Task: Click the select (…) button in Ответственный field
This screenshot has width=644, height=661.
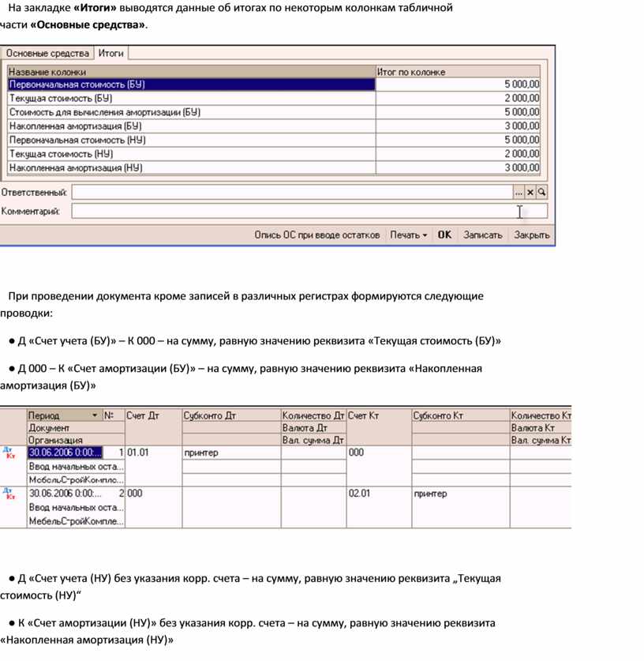Action: (519, 193)
